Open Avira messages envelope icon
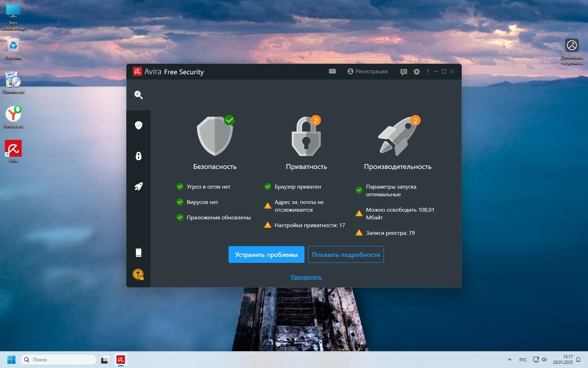The image size is (588, 368). click(332, 71)
